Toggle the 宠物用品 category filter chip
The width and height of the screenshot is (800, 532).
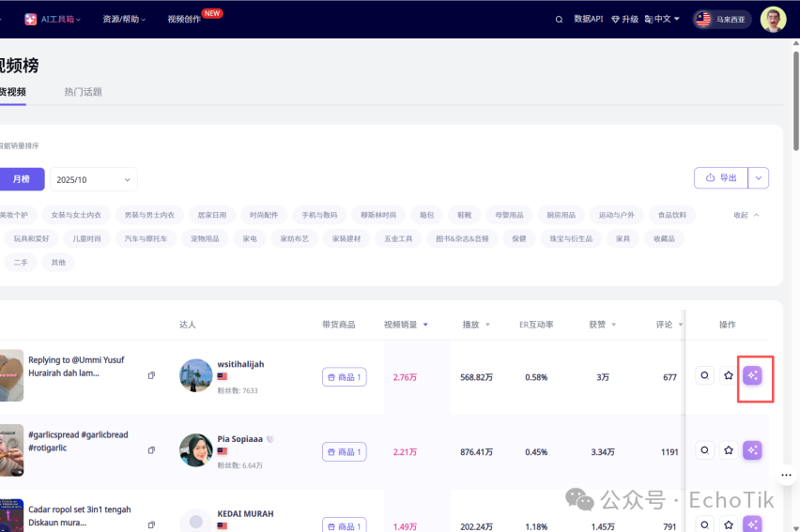[x=205, y=239]
